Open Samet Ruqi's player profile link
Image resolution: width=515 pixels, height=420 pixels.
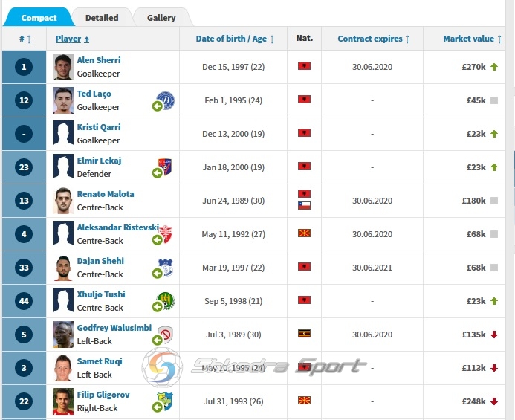click(100, 361)
